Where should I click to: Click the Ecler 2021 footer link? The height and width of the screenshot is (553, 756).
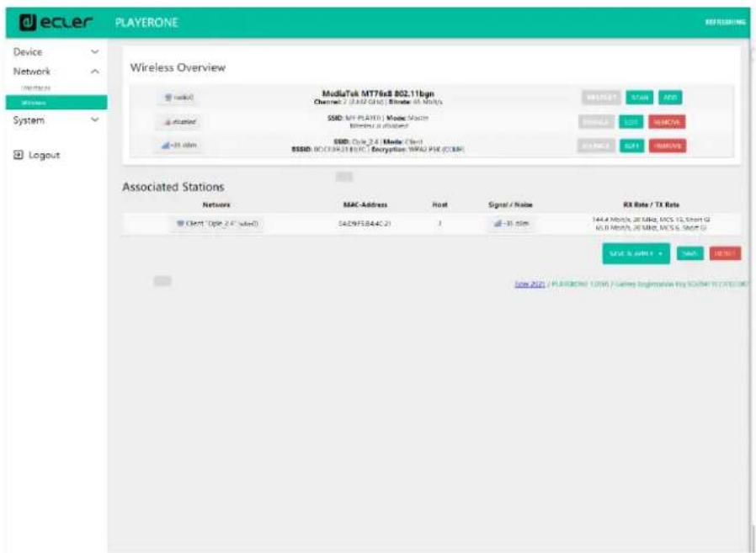[530, 284]
